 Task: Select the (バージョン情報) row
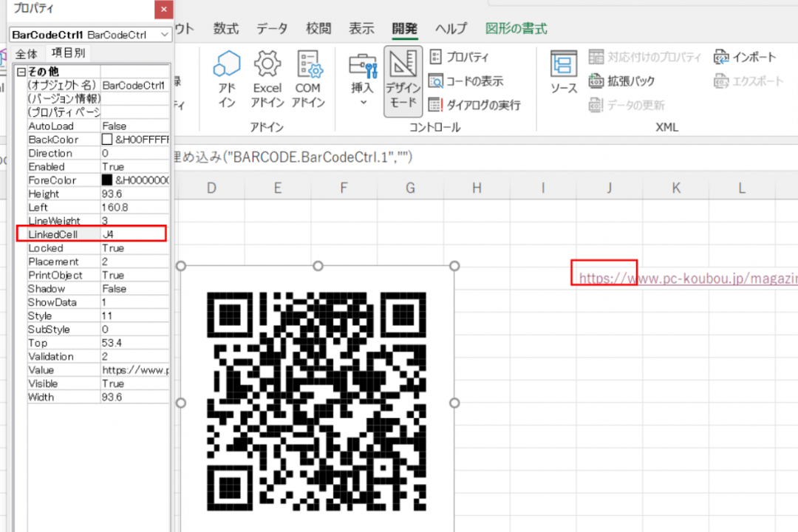[98, 99]
